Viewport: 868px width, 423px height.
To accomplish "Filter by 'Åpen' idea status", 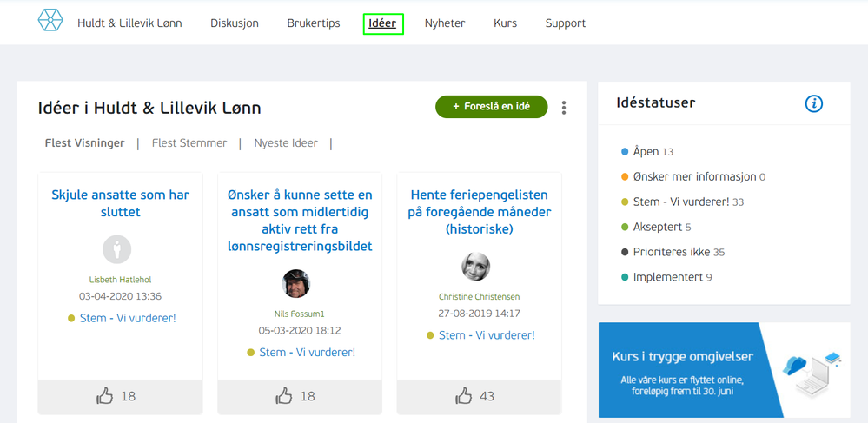I will (x=646, y=151).
